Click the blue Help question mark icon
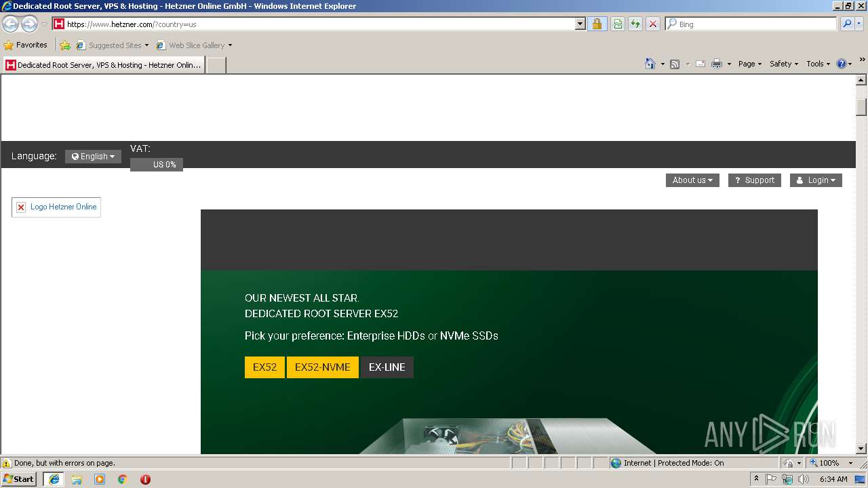 842,64
